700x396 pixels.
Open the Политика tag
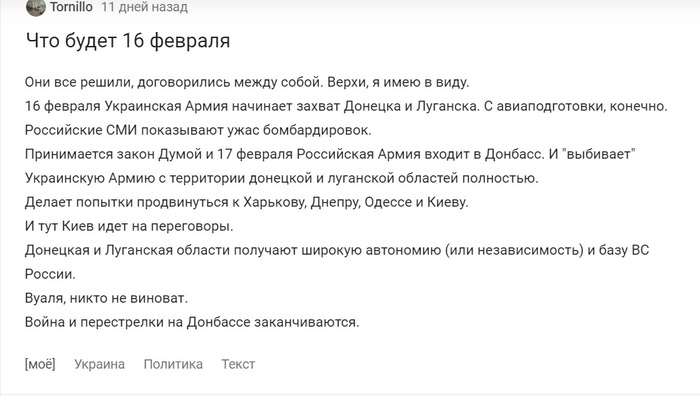click(x=173, y=364)
